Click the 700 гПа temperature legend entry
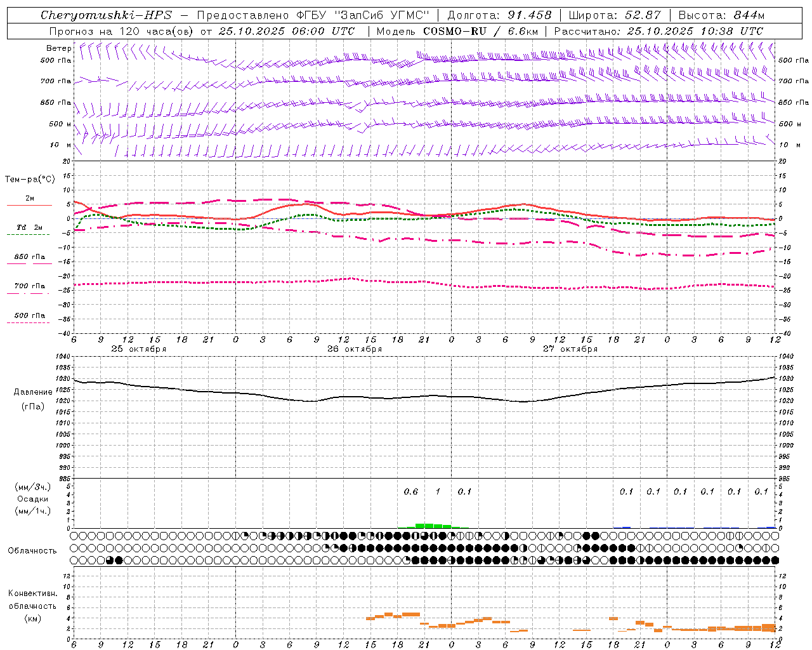812x650 pixels. click(30, 286)
